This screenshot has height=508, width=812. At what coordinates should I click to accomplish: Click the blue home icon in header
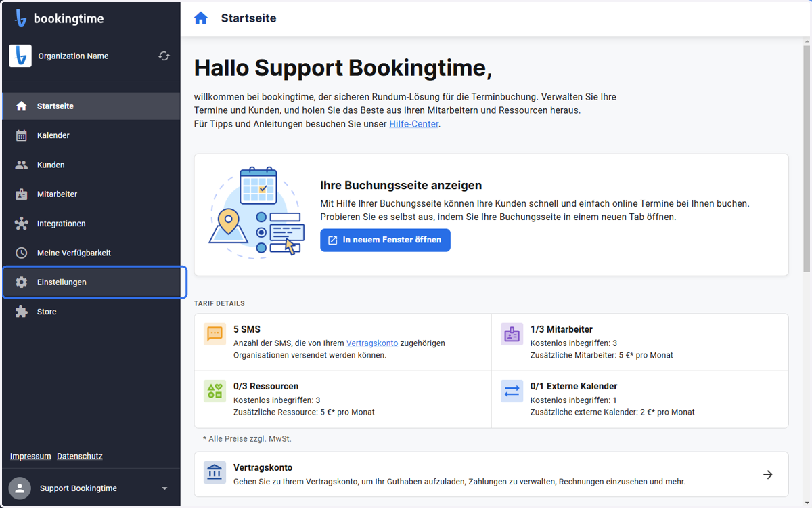tap(201, 18)
